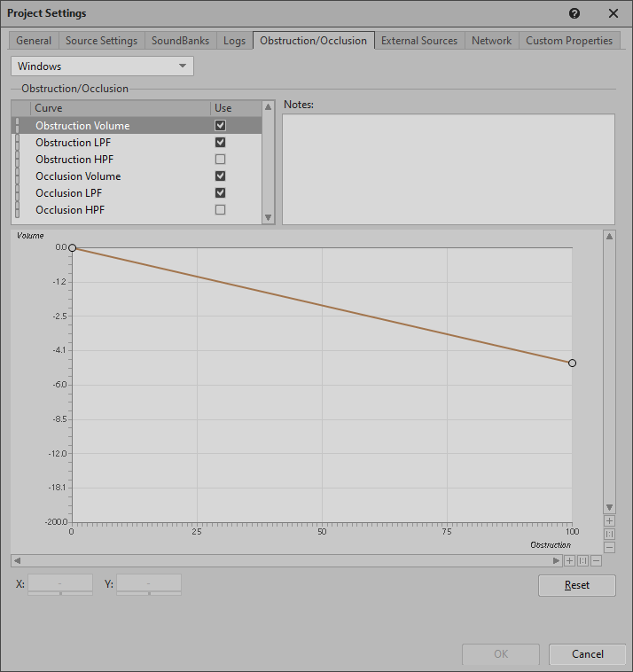Click the Cancel button
The width and height of the screenshot is (633, 672).
587,654
